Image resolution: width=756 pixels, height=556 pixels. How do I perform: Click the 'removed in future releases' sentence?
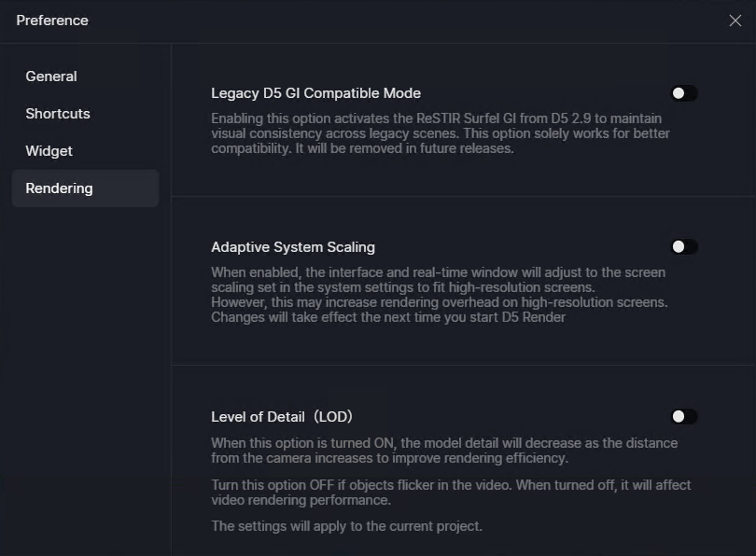[x=404, y=148]
